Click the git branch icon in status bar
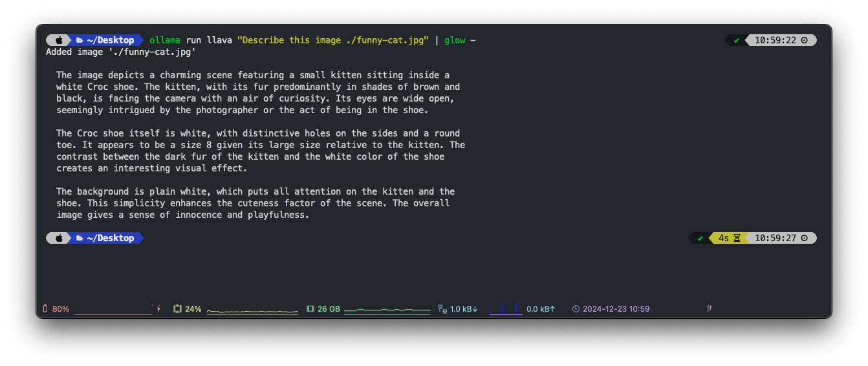The image size is (868, 366). click(709, 309)
